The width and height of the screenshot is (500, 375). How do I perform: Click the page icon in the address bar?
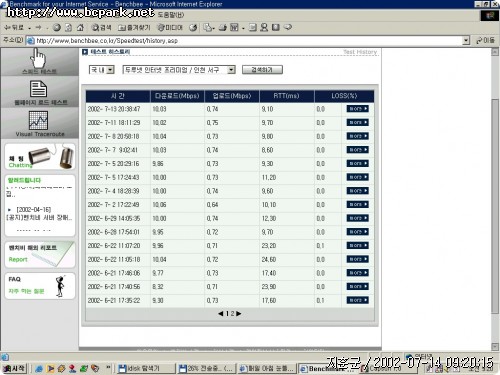point(30,40)
